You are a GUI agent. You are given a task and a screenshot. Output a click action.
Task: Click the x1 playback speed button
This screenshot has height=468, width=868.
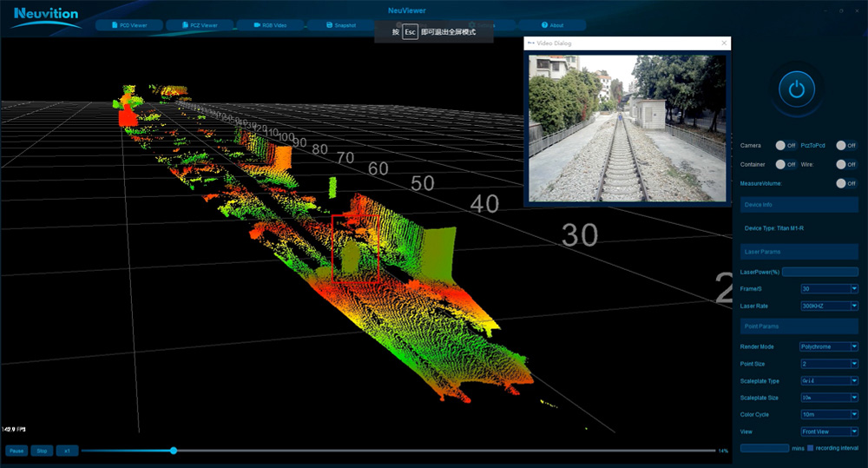(x=67, y=451)
